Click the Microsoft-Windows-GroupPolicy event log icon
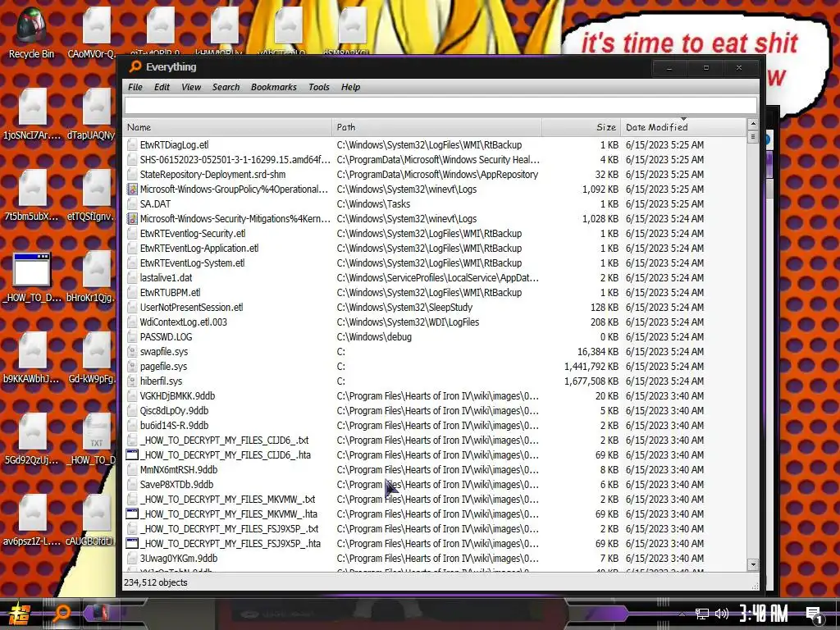 [x=132, y=189]
